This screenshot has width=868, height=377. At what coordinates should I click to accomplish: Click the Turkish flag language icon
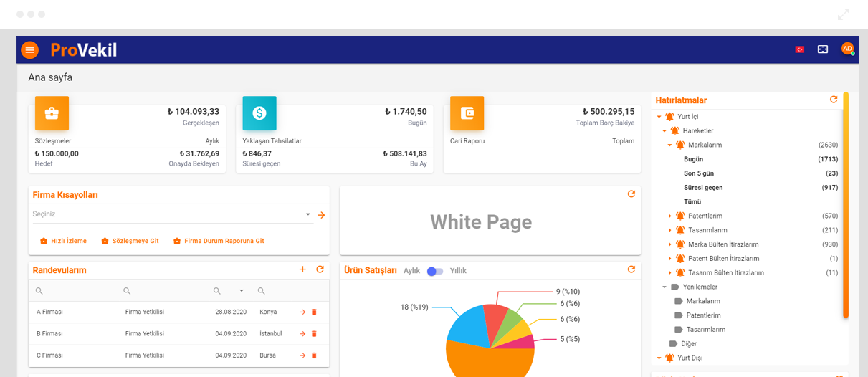[x=799, y=49]
